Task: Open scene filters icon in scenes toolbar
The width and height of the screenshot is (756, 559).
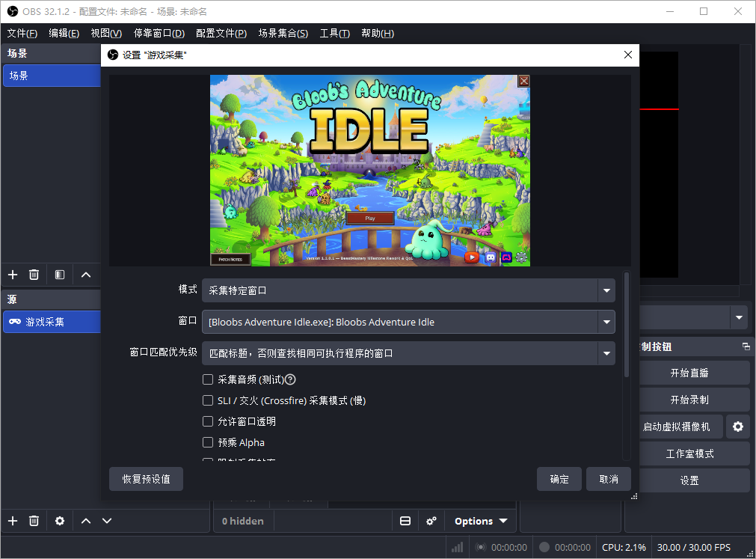Action: tap(60, 275)
